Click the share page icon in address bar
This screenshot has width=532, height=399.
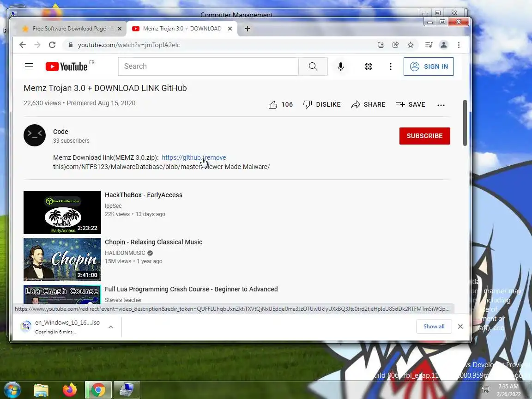coord(396,45)
